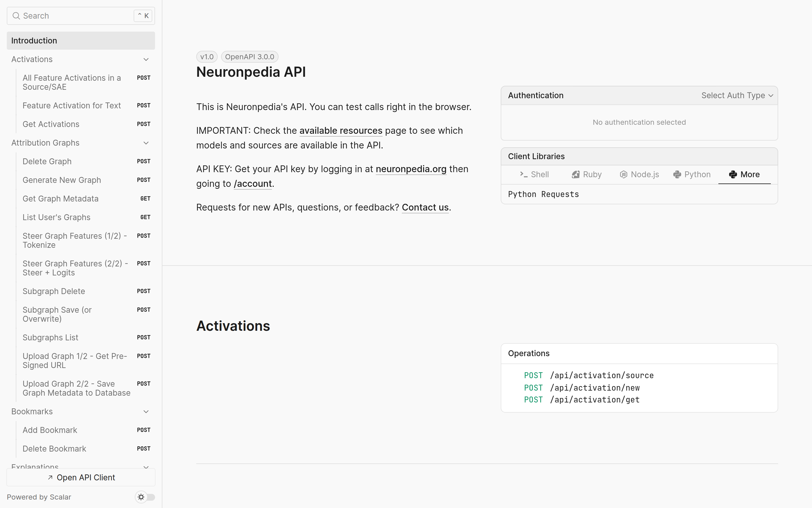Toggle the light/dark mode switch
This screenshot has width=812, height=508.
[x=145, y=497]
